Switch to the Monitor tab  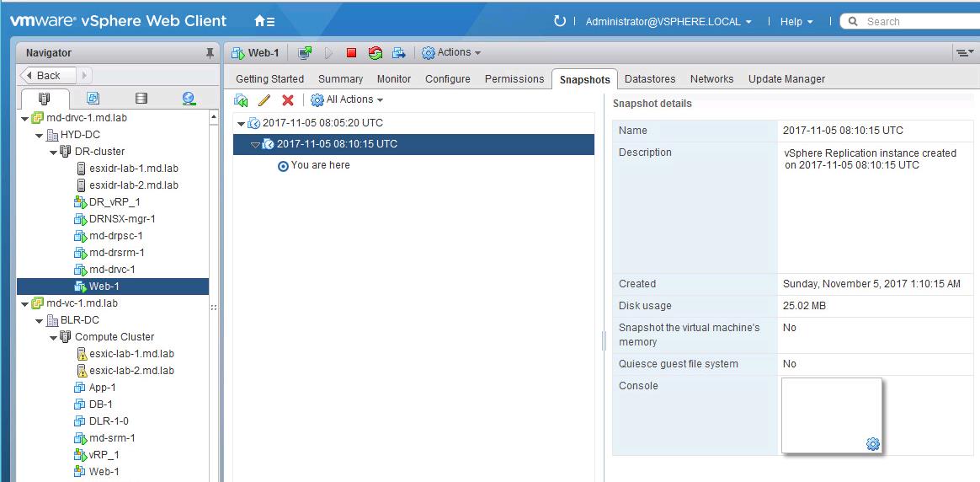pyautogui.click(x=394, y=78)
